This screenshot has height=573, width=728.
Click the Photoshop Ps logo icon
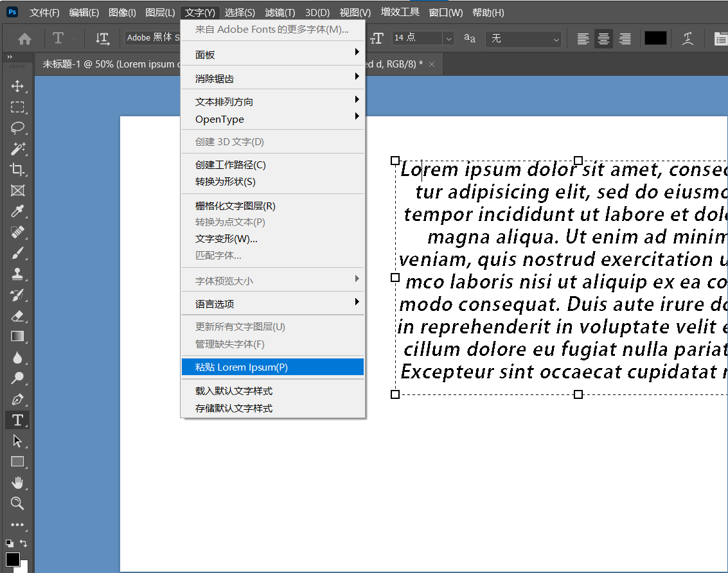coord(13,12)
